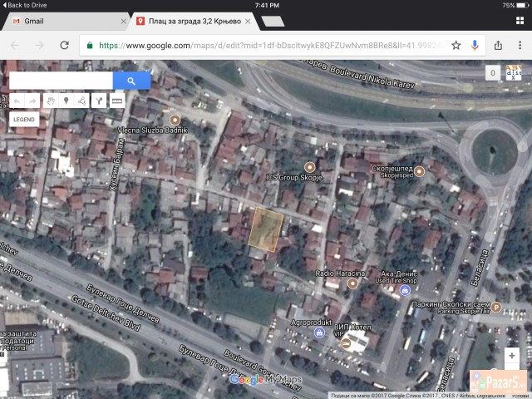Pick the add directions tool
532x399 pixels.
point(99,101)
